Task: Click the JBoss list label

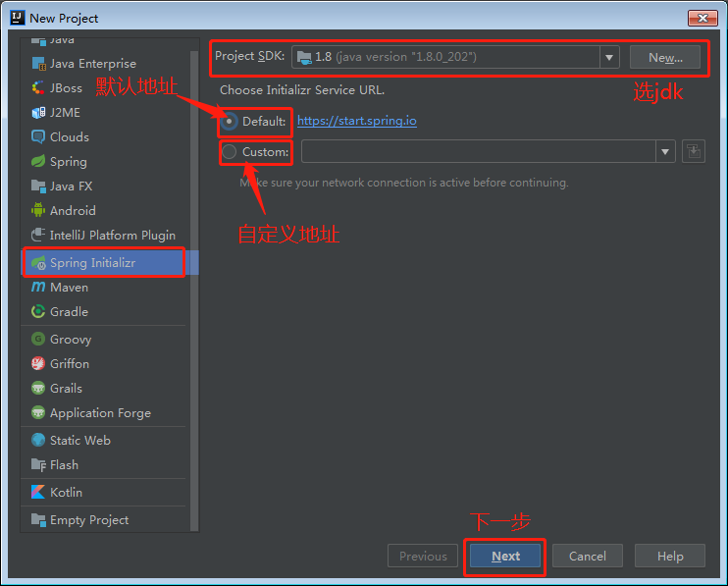Action: coord(66,87)
